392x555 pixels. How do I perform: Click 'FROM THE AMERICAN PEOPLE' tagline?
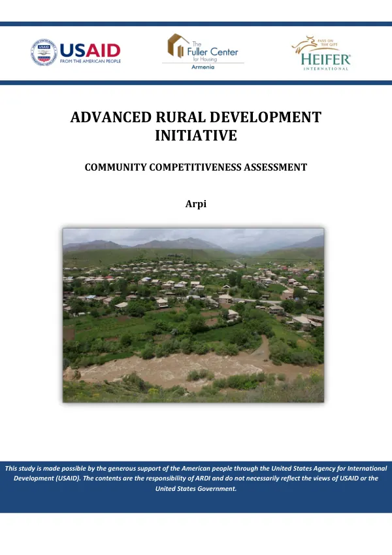click(x=90, y=61)
